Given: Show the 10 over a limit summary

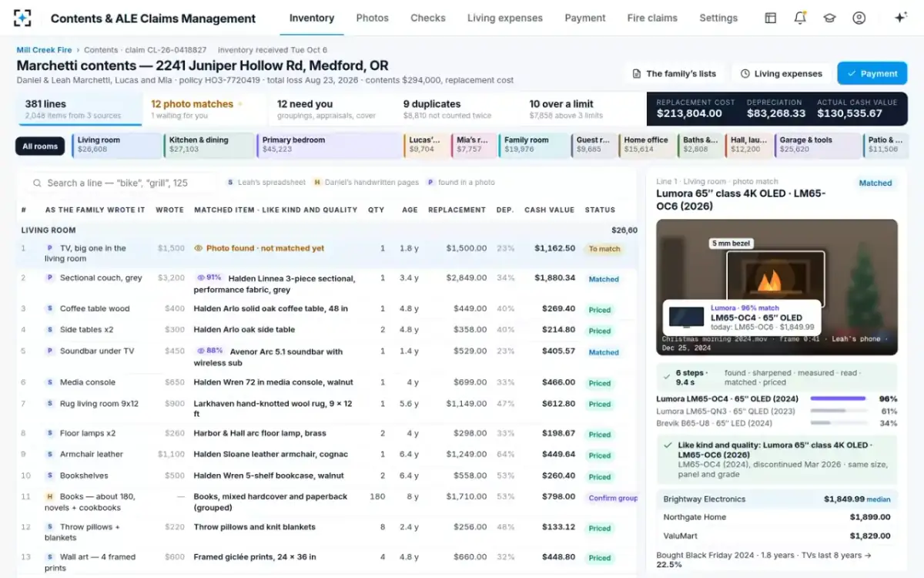Looking at the screenshot, I should tap(583, 109).
